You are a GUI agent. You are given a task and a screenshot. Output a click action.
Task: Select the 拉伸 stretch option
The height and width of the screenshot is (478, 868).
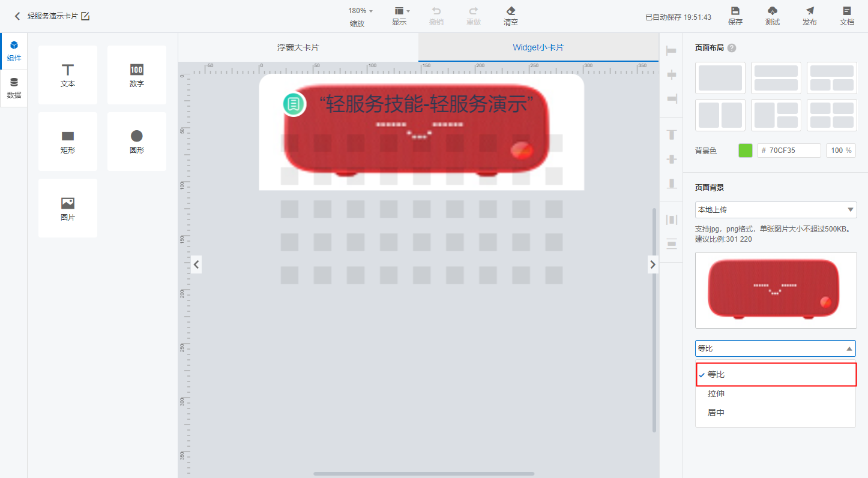pyautogui.click(x=776, y=394)
